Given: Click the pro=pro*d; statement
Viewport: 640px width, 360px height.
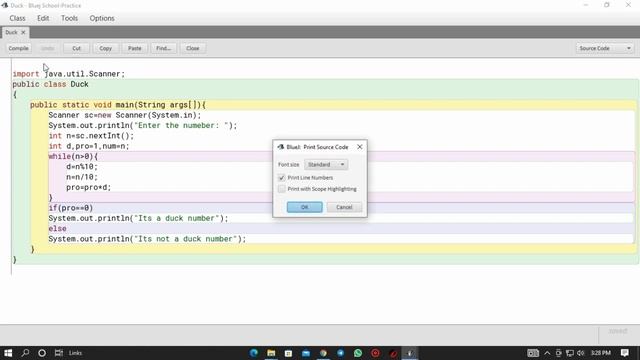Looking at the screenshot, I should 89,187.
